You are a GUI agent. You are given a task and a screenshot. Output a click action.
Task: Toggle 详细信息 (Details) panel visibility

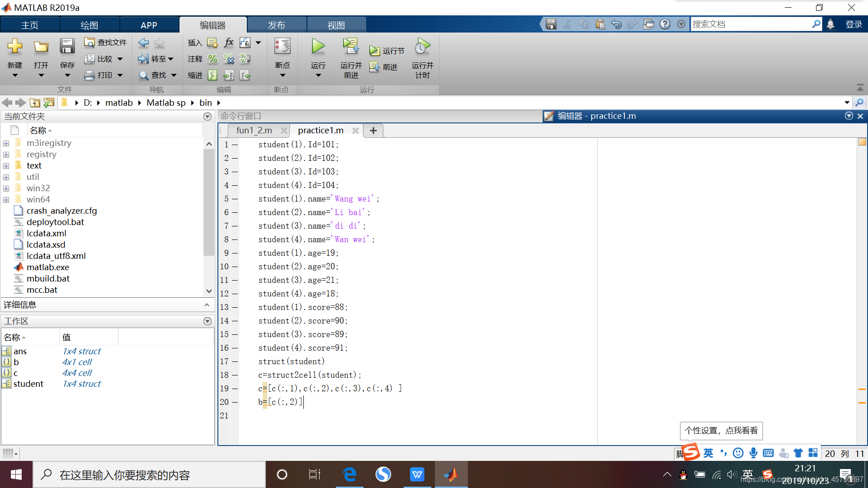tap(207, 305)
